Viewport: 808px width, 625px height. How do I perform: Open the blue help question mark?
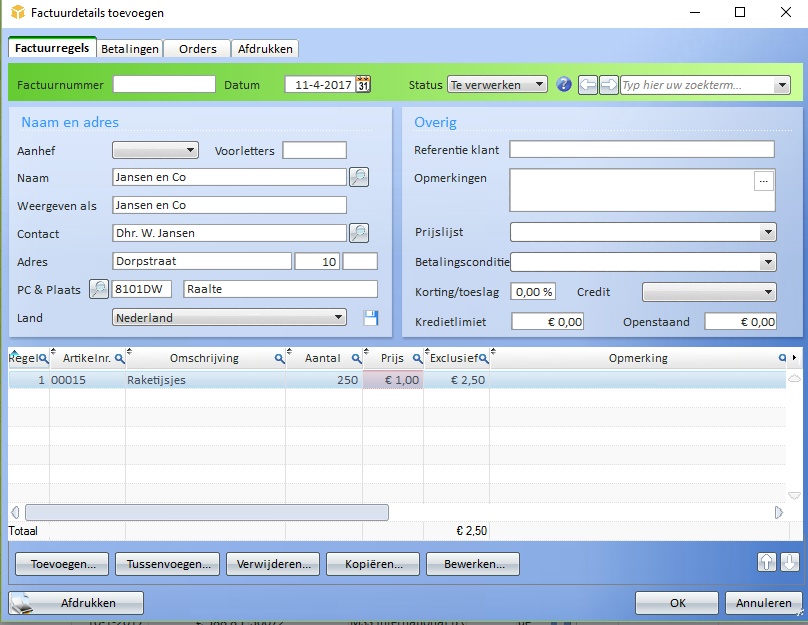(x=564, y=85)
